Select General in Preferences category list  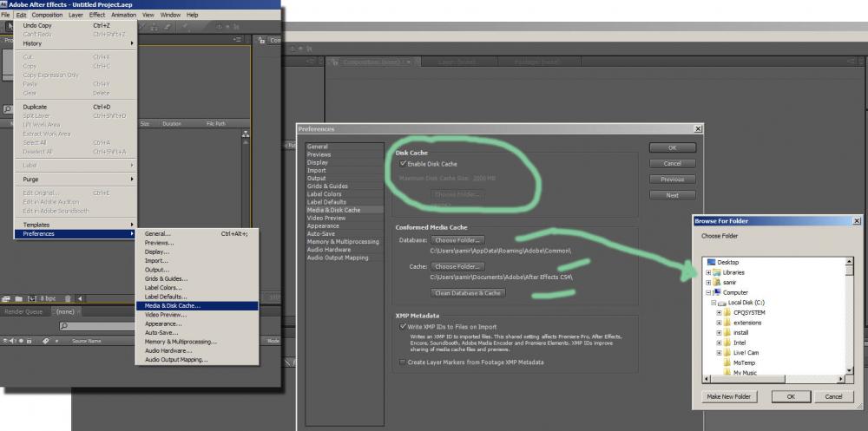point(343,147)
